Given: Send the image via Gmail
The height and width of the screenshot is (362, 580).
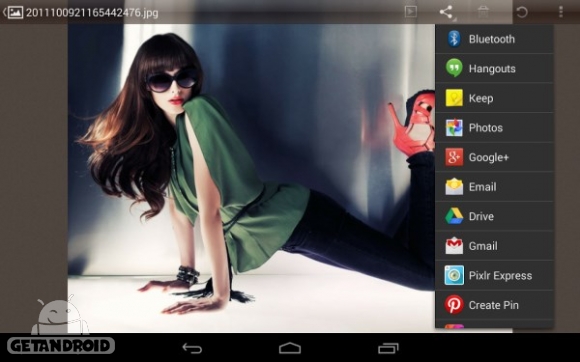Looking at the screenshot, I should pyautogui.click(x=494, y=246).
